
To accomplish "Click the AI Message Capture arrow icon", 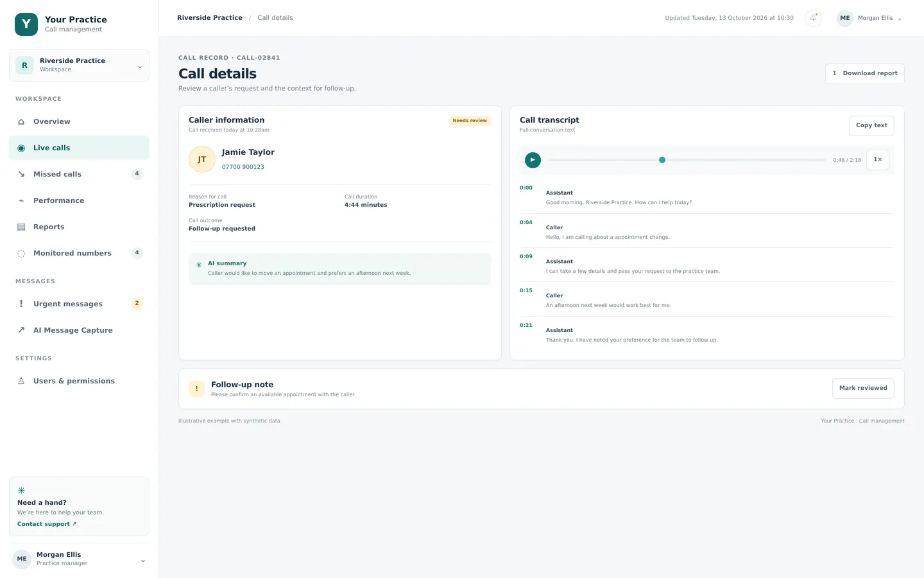I will pyautogui.click(x=21, y=330).
